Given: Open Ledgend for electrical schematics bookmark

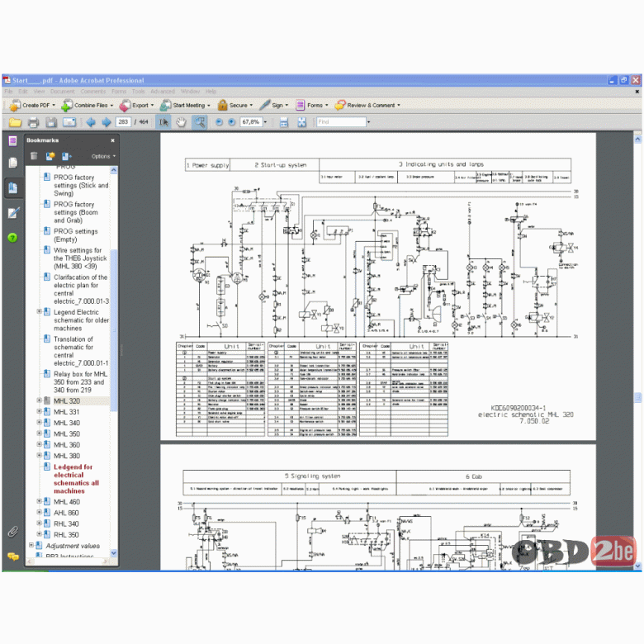Looking at the screenshot, I should coord(77,479).
